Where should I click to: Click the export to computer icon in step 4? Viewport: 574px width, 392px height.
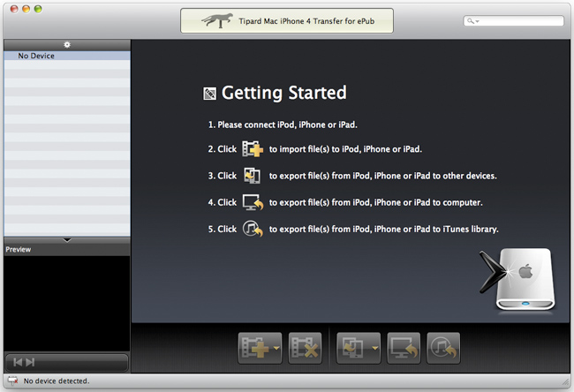coord(253,202)
